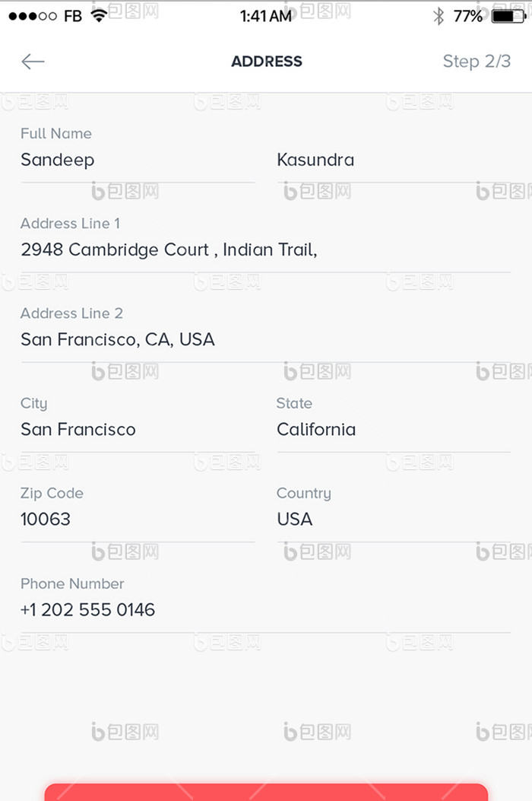Tap the battery icon in status bar

(508, 16)
